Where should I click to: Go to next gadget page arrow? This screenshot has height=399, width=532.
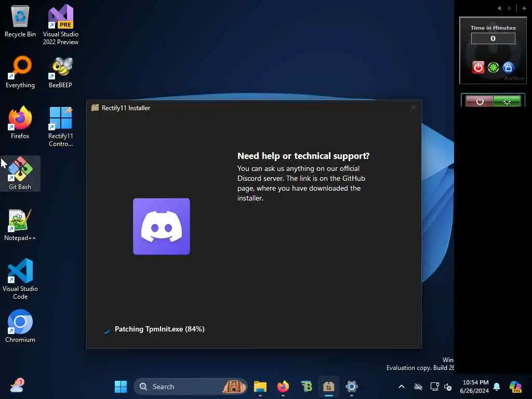click(509, 8)
